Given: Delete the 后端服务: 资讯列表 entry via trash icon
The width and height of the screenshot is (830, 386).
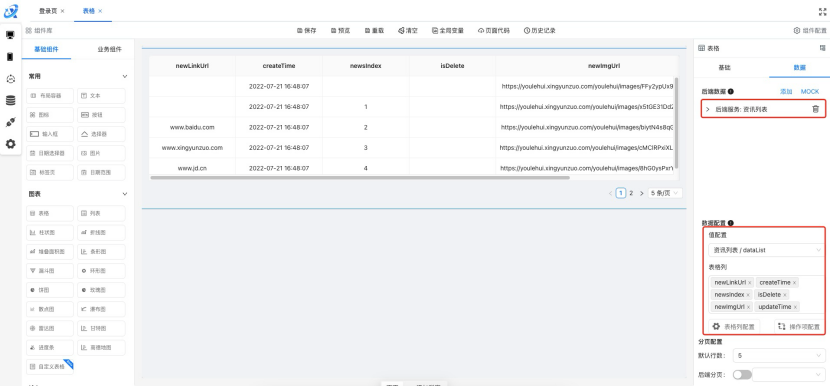Looking at the screenshot, I should (815, 109).
